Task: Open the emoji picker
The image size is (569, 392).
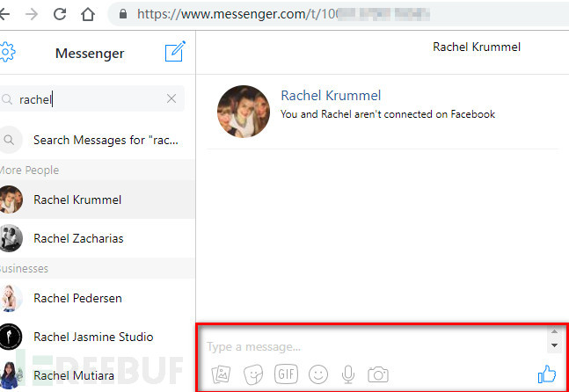Action: pos(318,374)
